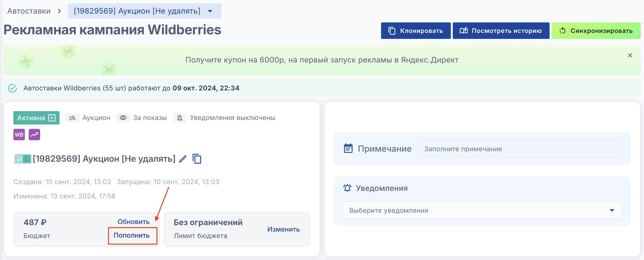Toggle the campaign on/off switch
Viewport: 644px width, 260px height.
pos(23,159)
